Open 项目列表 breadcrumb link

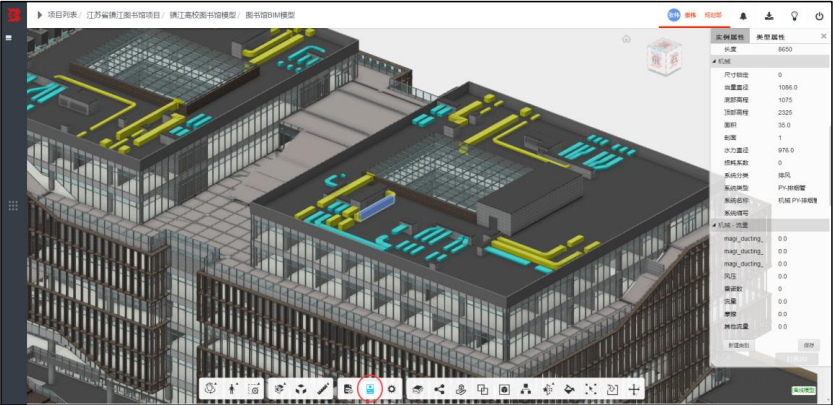click(x=62, y=15)
